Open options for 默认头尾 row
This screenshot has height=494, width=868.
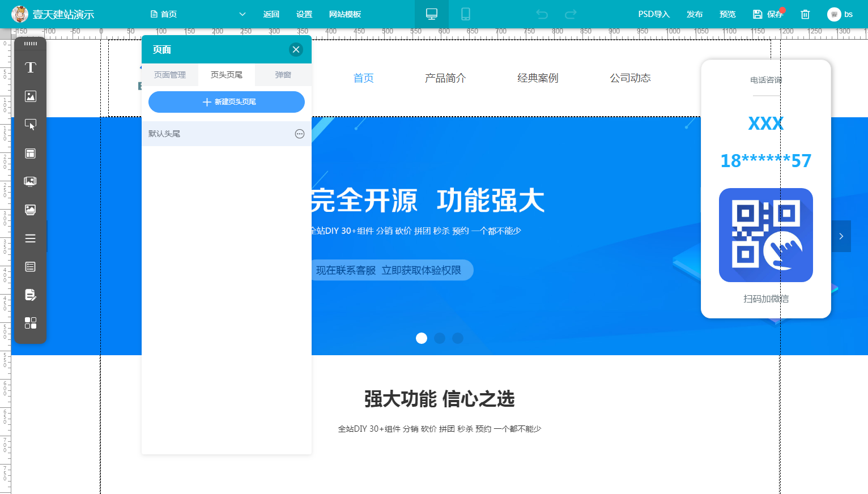click(x=300, y=134)
